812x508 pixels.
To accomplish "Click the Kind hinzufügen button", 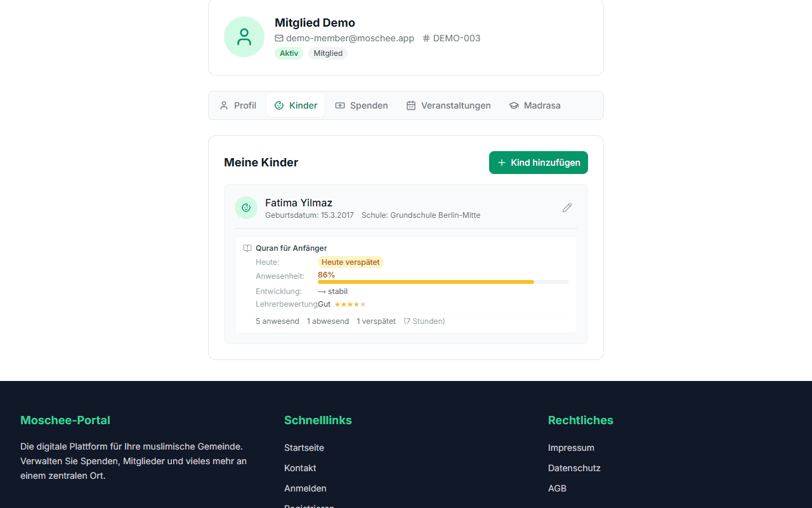I will click(539, 163).
